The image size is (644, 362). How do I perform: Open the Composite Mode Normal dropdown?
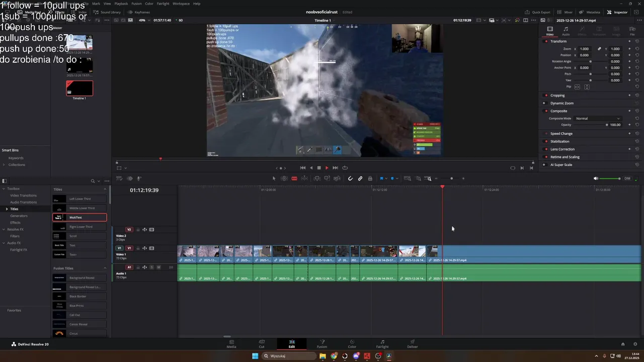click(x=598, y=119)
